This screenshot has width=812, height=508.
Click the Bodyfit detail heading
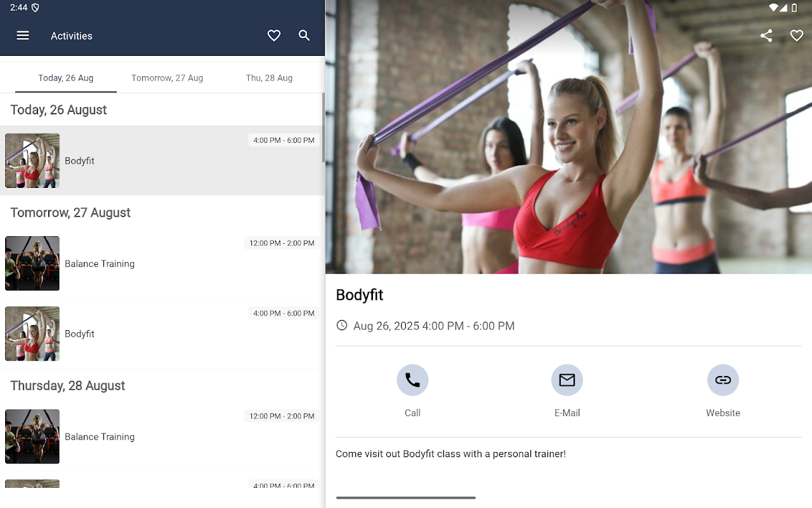point(360,295)
